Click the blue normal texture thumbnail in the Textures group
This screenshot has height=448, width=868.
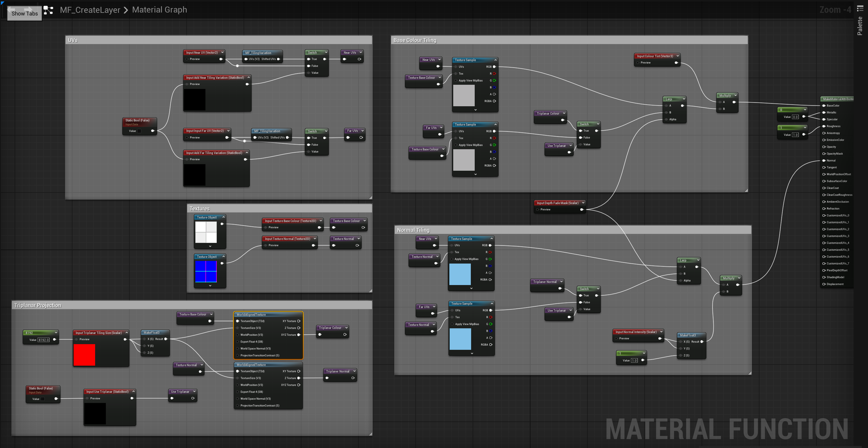click(x=206, y=271)
